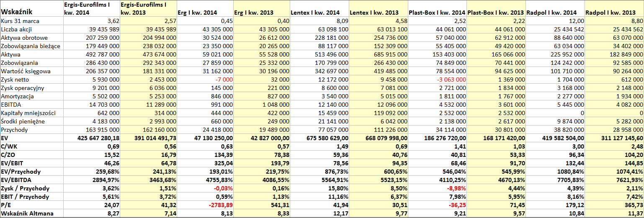Select the 134,39 C/ZO cell
This screenshot has height=218, width=644.
pos(204,155)
